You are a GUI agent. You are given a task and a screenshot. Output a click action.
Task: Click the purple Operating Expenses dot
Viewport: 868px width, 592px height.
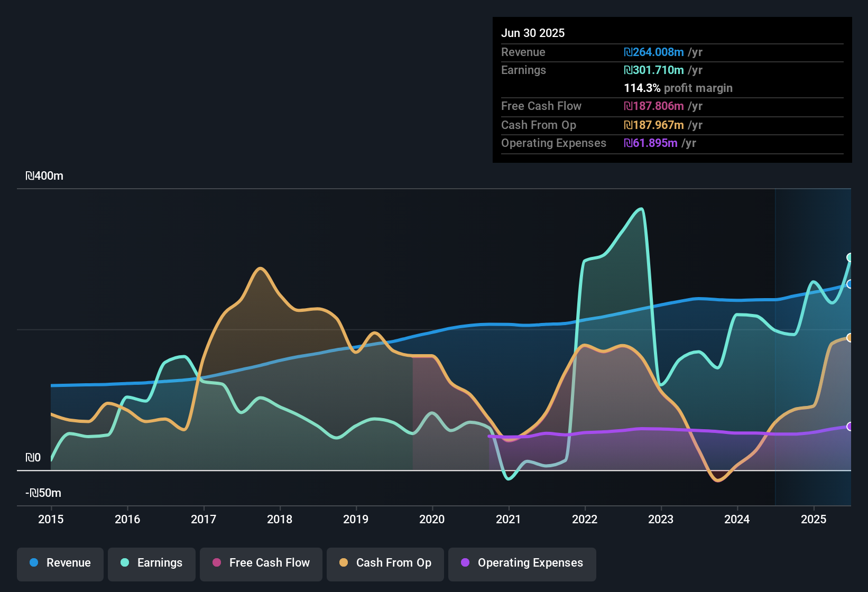tap(465, 562)
